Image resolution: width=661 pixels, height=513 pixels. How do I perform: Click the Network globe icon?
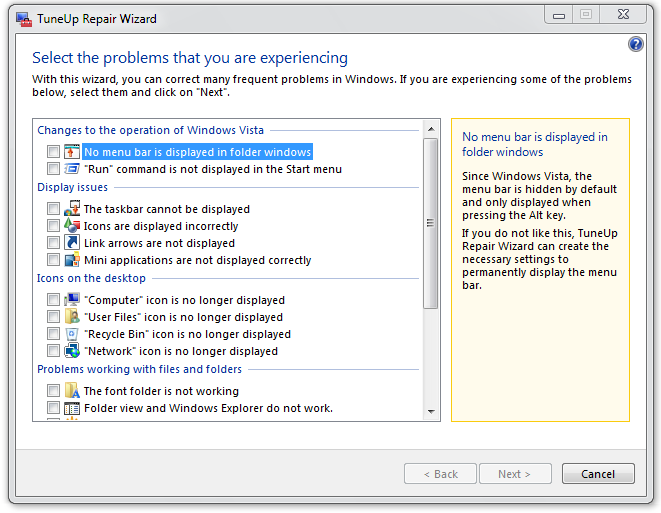(72, 351)
